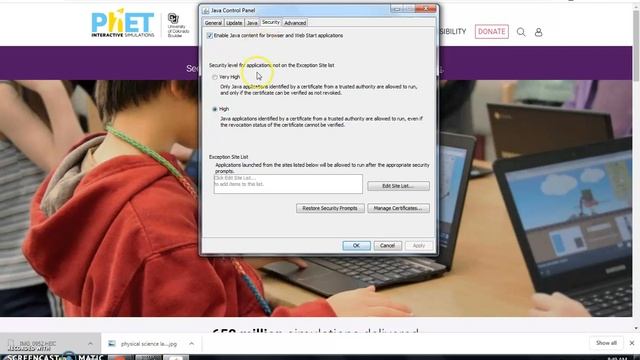Image resolution: width=640 pixels, height=360 pixels.
Task: Open the PhET site search icon
Action: click(521, 32)
